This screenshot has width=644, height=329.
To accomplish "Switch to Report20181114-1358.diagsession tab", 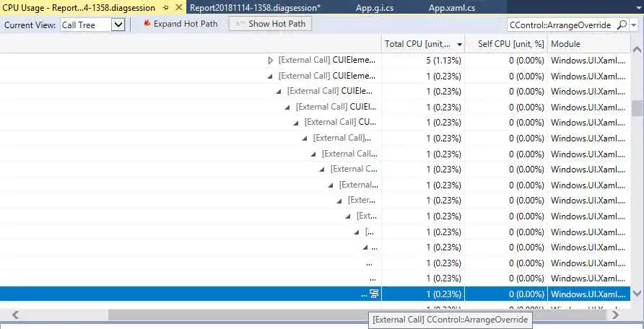I will point(255,8).
